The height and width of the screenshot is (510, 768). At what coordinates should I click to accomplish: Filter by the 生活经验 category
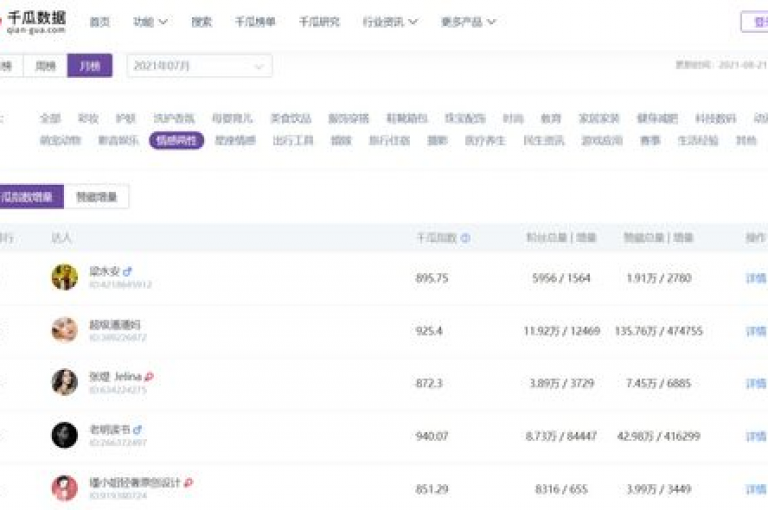point(698,141)
